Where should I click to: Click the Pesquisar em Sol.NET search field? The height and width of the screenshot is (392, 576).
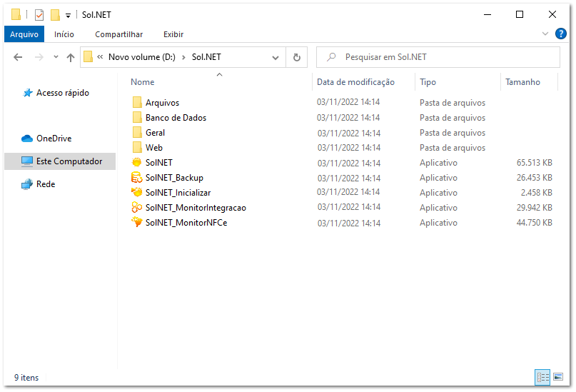[438, 57]
